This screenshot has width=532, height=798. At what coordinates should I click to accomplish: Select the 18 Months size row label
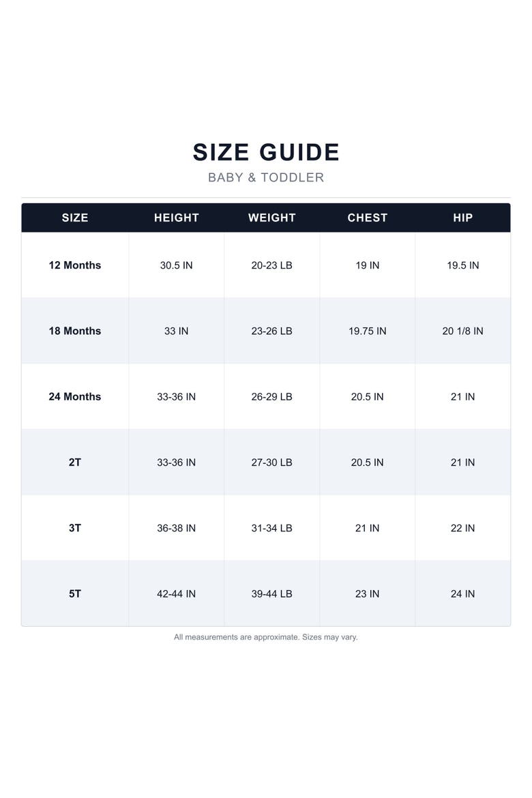(x=75, y=331)
